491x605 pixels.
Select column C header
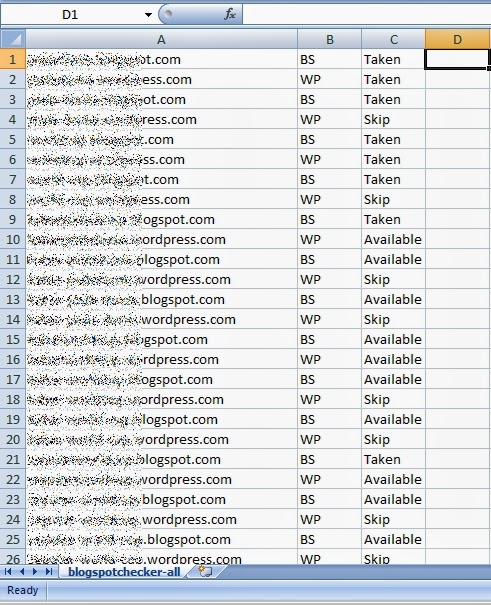[393, 39]
